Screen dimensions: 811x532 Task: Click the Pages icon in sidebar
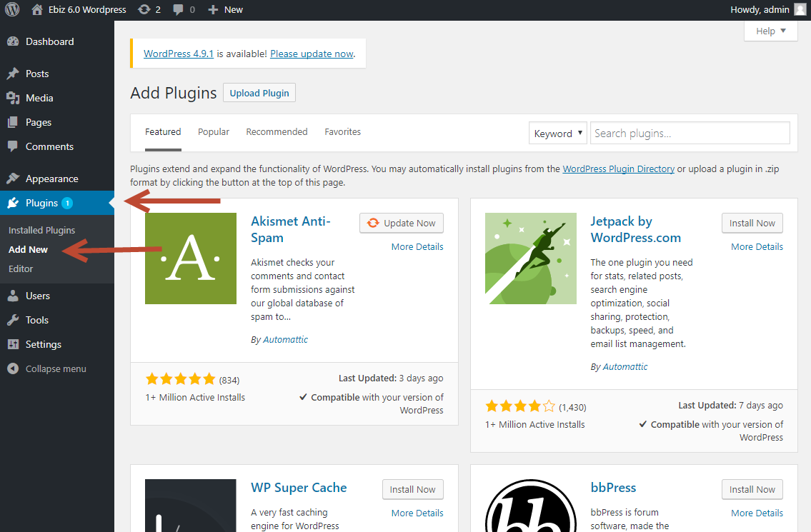pyautogui.click(x=13, y=122)
